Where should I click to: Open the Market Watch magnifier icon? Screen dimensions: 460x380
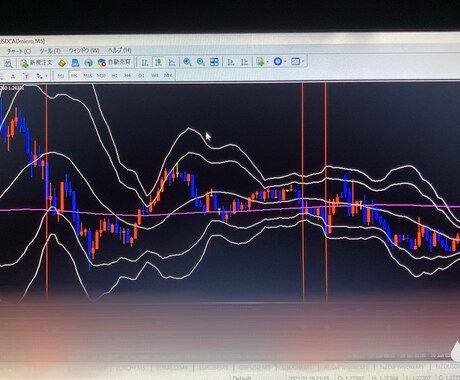click(8, 63)
